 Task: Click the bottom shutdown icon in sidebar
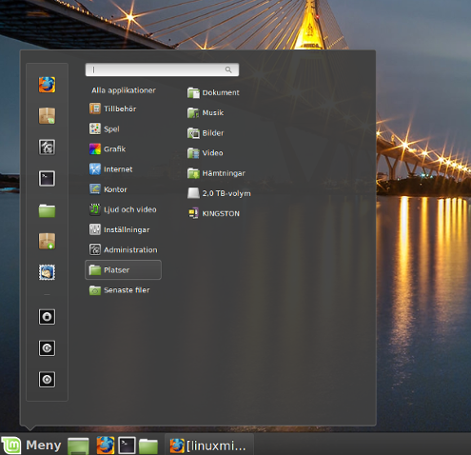(x=47, y=379)
